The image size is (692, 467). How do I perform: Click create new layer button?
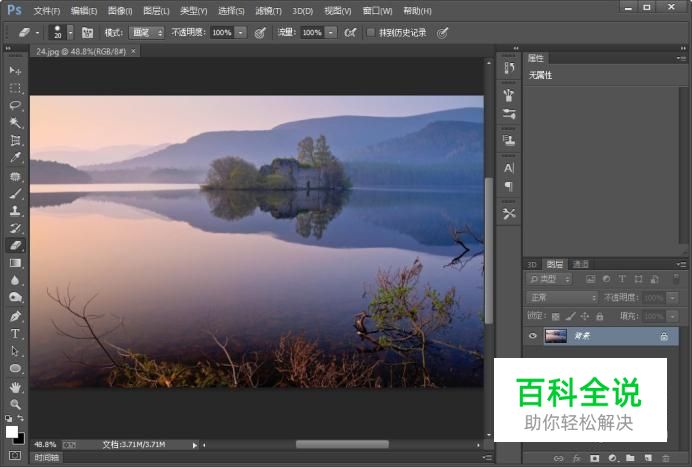point(648,458)
